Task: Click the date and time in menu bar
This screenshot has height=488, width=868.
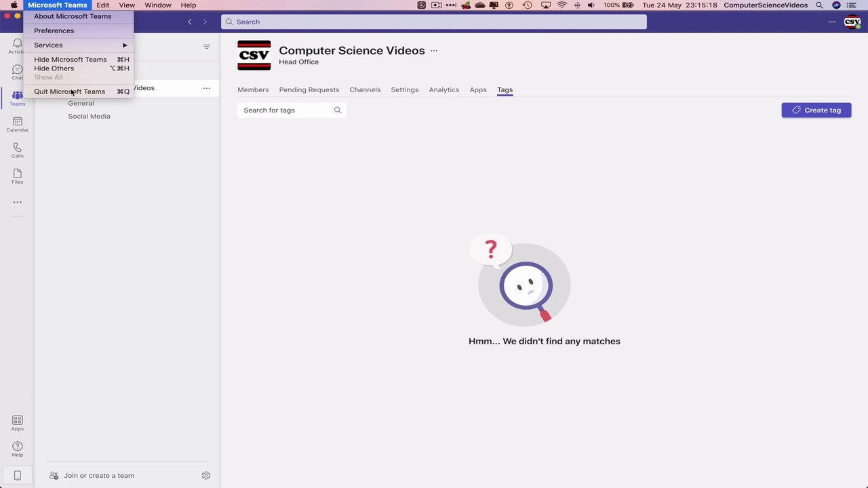Action: click(x=679, y=5)
